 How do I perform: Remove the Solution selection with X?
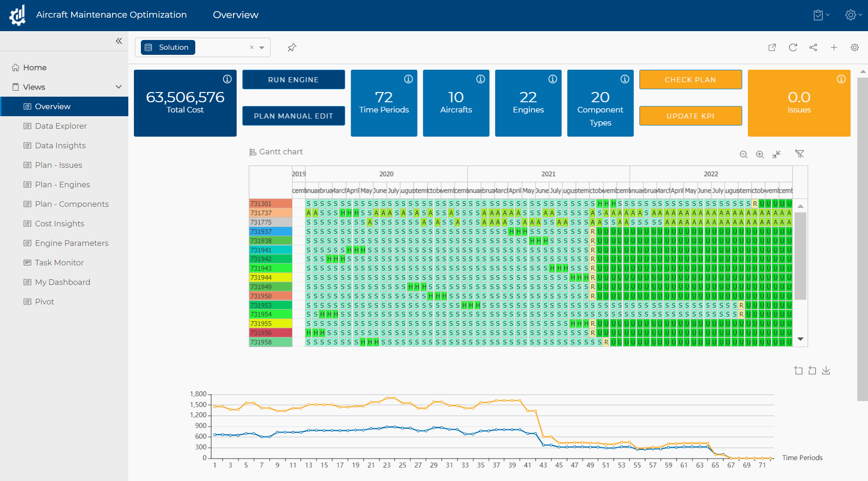pos(252,47)
